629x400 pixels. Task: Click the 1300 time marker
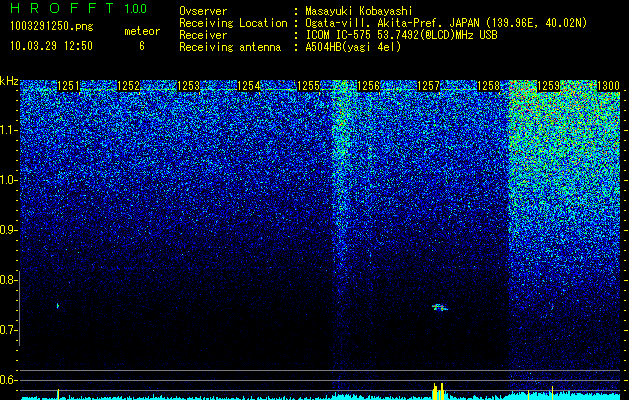pyautogui.click(x=609, y=86)
